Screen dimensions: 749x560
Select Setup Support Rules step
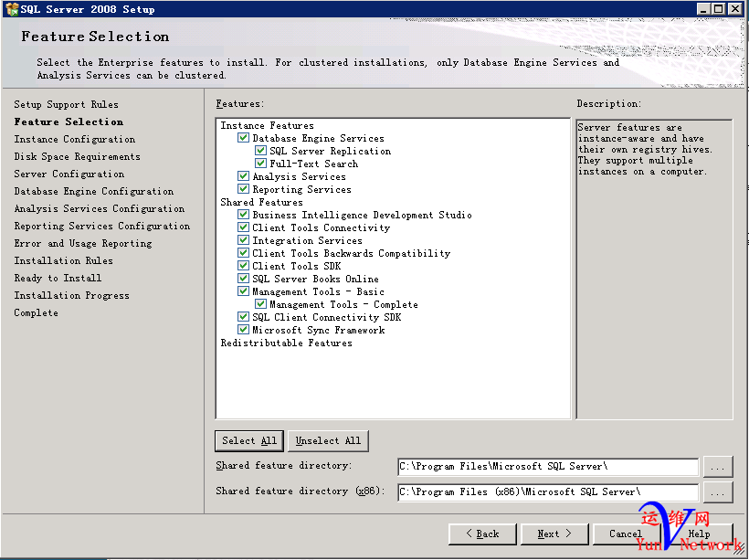pos(66,104)
